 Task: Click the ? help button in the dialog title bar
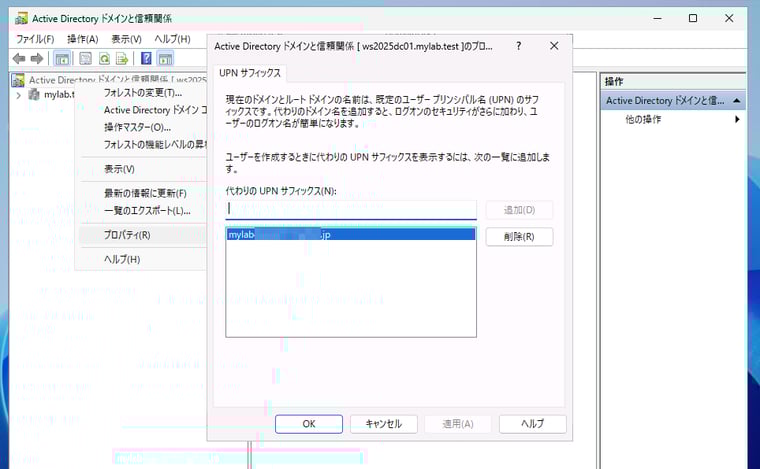point(519,46)
